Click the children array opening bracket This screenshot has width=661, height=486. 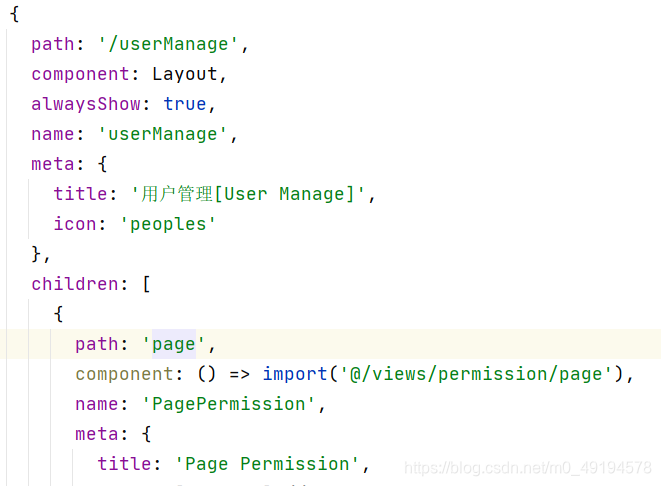(146, 284)
